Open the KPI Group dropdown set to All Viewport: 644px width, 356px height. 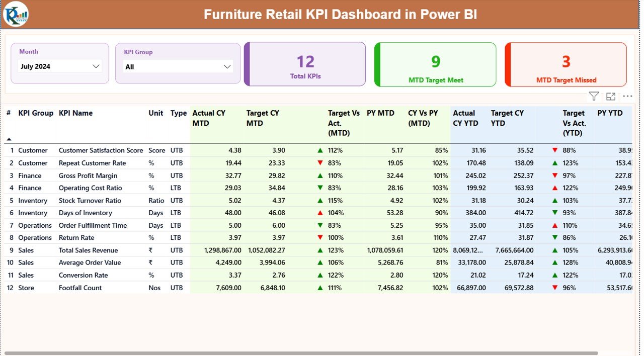[x=179, y=66]
